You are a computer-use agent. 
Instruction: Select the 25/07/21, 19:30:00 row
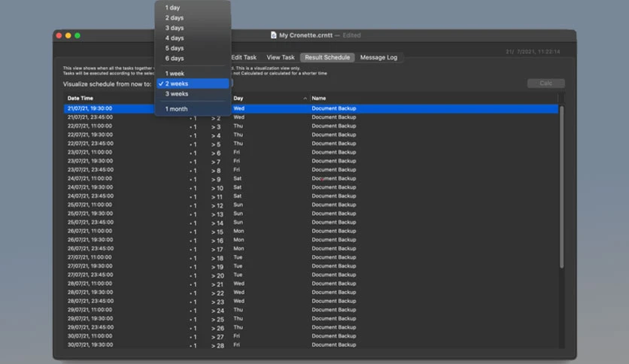(x=311, y=214)
